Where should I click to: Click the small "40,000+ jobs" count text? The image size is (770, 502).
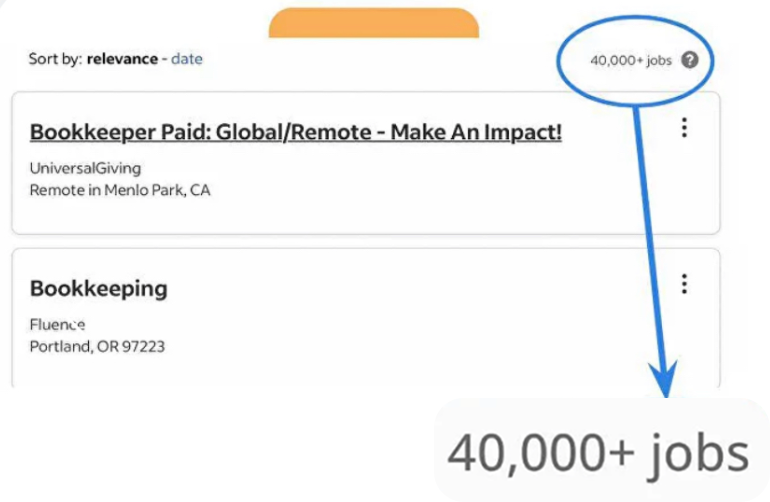pyautogui.click(x=631, y=60)
